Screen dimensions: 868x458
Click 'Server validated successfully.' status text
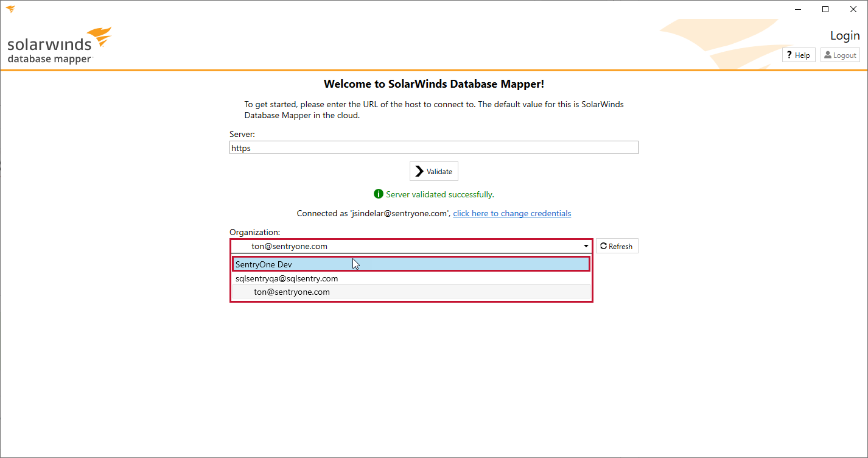point(440,194)
